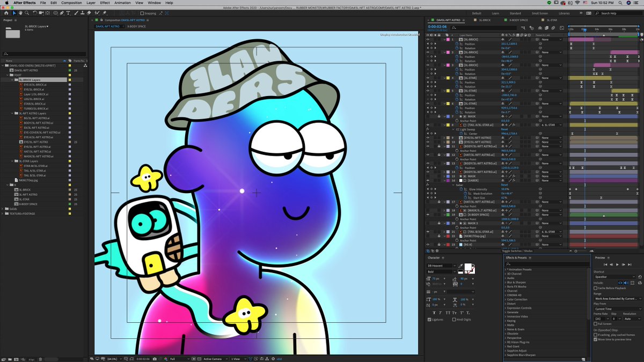Click Preview panel Play button
644x362 pixels.
pos(617,264)
